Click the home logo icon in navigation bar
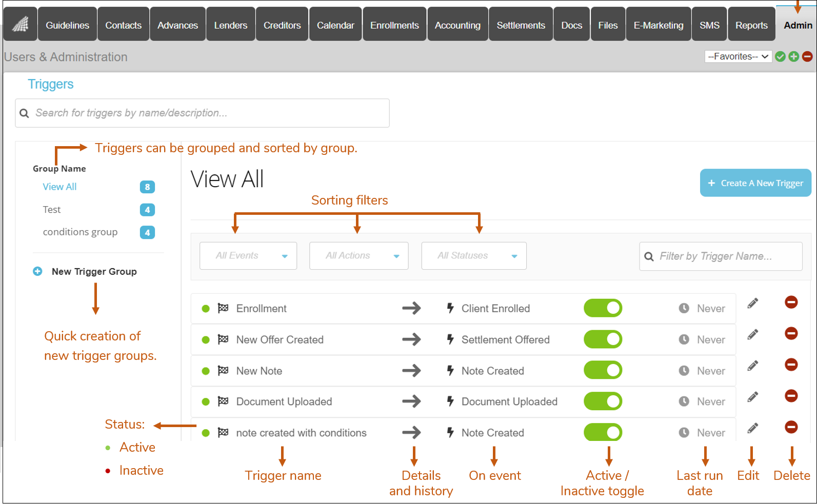 click(20, 24)
